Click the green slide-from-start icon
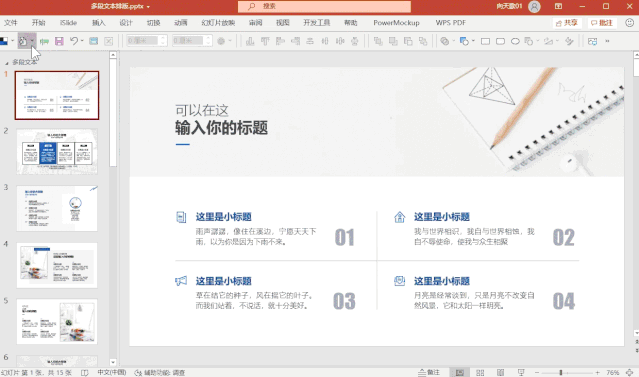 click(44, 41)
